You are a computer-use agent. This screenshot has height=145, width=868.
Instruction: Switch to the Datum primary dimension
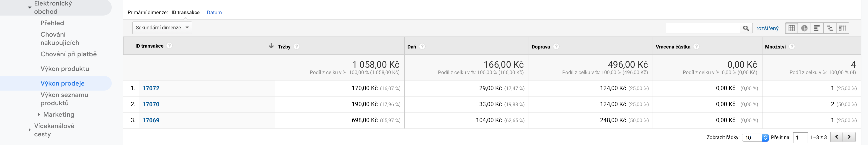215,12
